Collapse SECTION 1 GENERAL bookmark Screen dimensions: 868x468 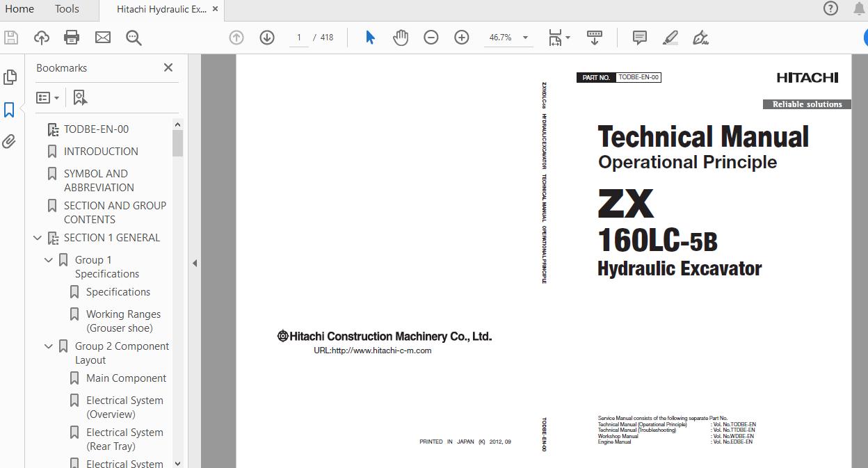click(x=37, y=237)
